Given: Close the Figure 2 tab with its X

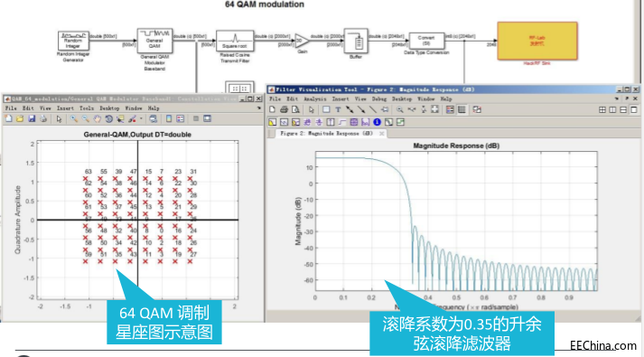Looking at the screenshot, I should [x=381, y=134].
